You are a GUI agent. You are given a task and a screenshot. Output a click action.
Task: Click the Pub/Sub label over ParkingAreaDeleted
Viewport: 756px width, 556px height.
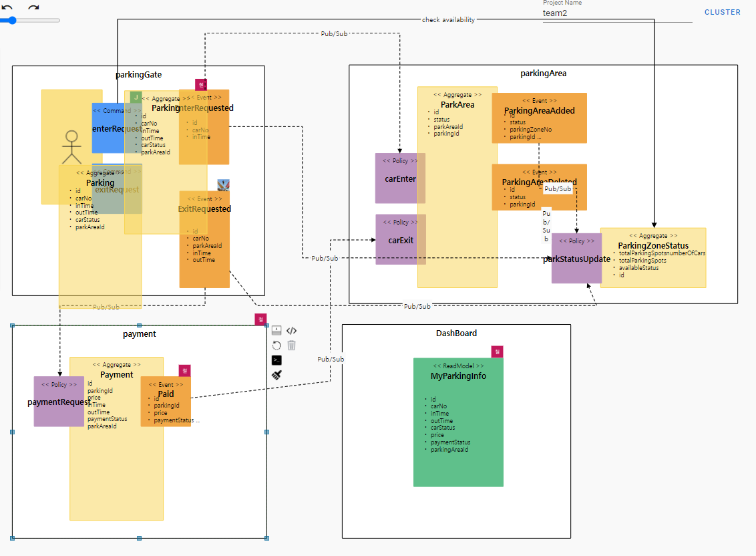pyautogui.click(x=558, y=188)
